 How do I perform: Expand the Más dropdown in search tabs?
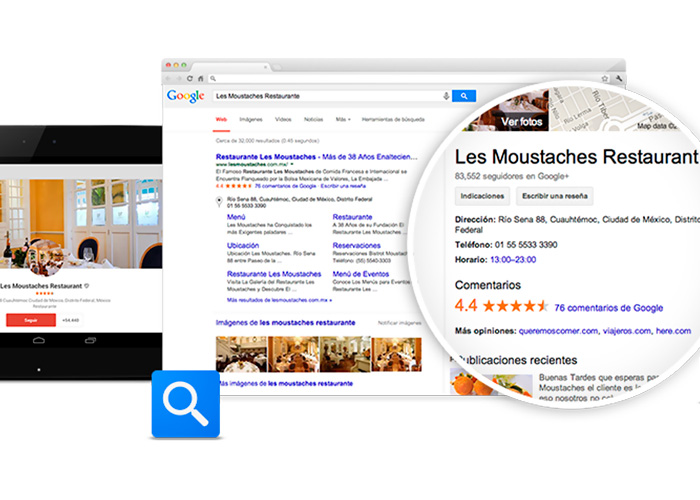coord(343,120)
